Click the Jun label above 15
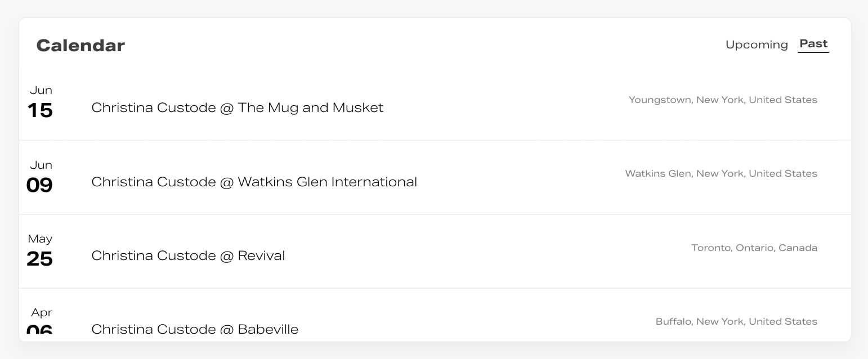Screen dimensions: 868x359 [x=41, y=90]
